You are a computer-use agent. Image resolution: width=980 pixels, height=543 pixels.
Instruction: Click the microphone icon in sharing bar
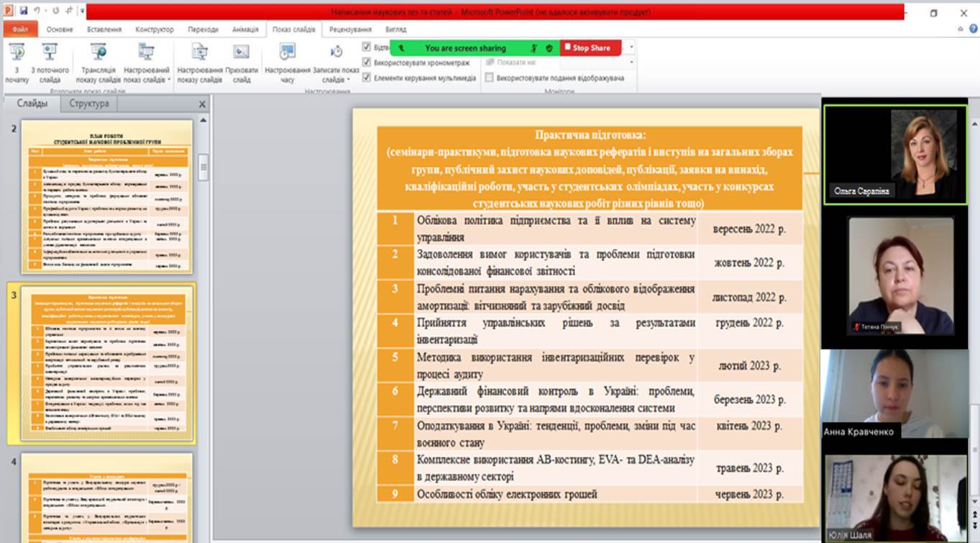pyautogui.click(x=534, y=48)
